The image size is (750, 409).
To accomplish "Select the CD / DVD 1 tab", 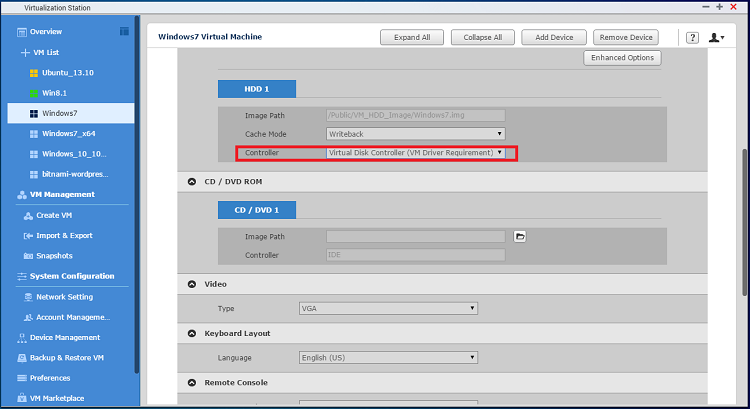I will pyautogui.click(x=257, y=210).
